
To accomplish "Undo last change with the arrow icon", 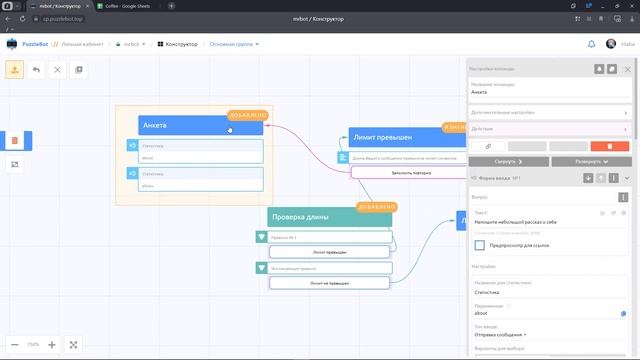I will pos(36,70).
